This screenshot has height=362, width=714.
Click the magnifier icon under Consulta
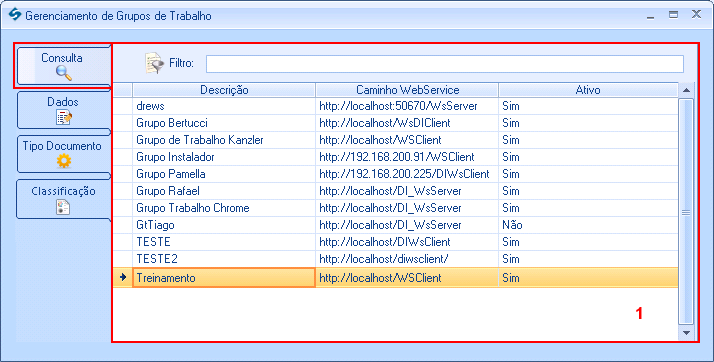[63, 73]
